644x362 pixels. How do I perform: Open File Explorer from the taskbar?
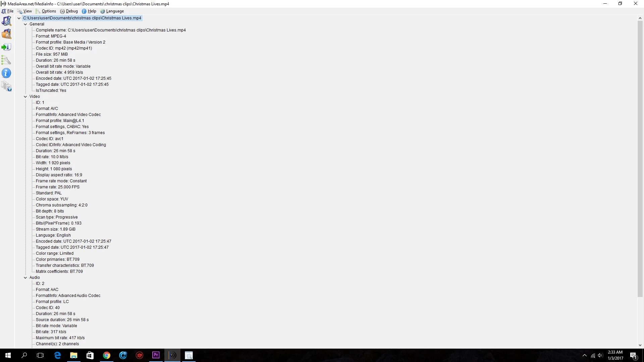pos(74,355)
